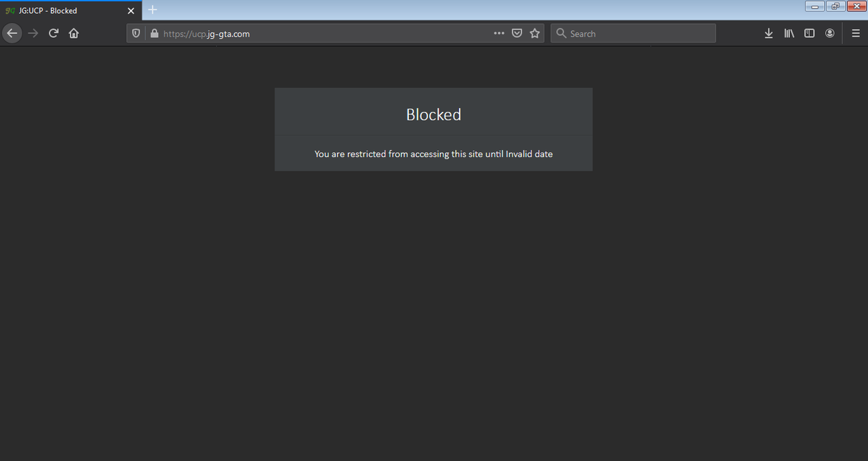Screen dimensions: 868x461
Task: Open the hamburger application menu
Action: 856,33
